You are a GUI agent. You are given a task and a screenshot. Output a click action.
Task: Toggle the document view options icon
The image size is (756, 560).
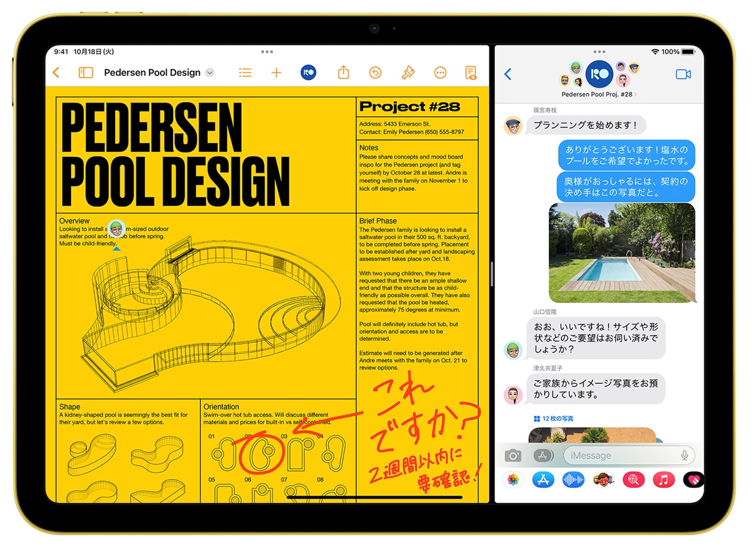471,73
